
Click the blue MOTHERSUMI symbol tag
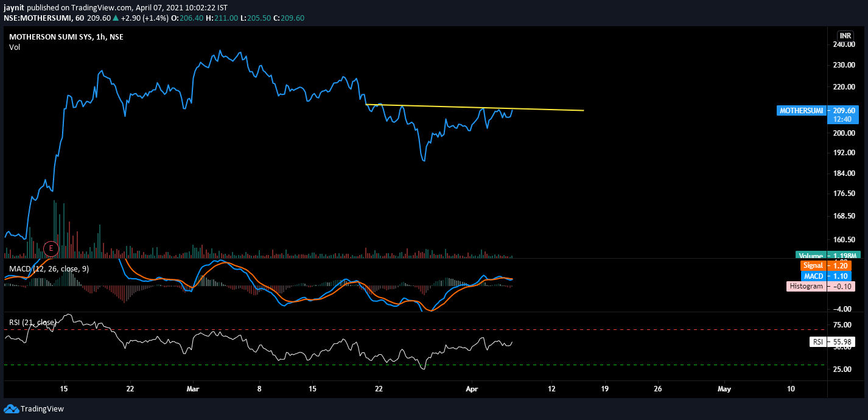point(801,111)
